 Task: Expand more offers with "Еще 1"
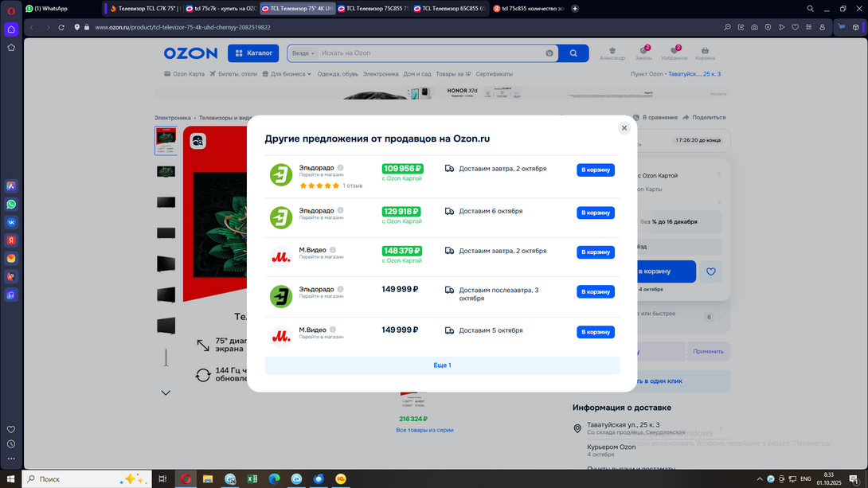tap(442, 365)
